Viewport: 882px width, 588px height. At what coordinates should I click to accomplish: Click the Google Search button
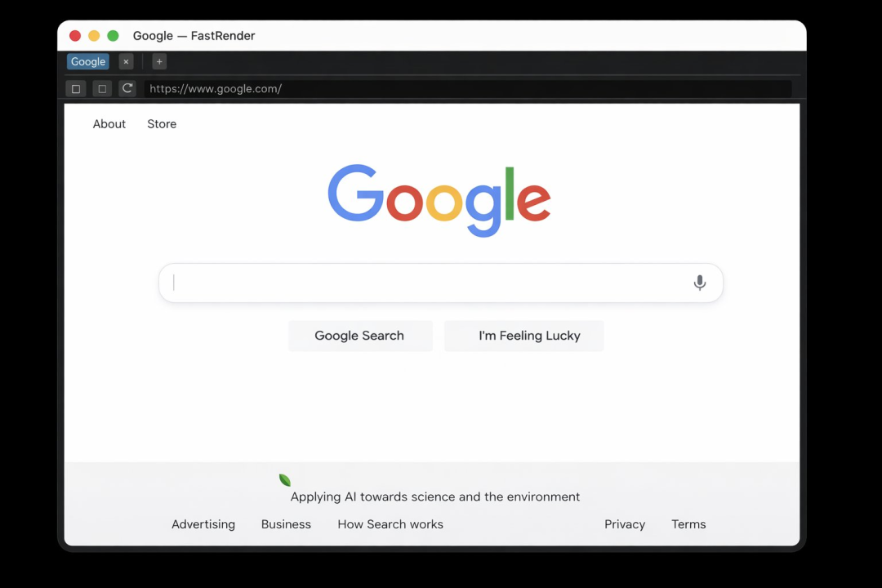360,336
